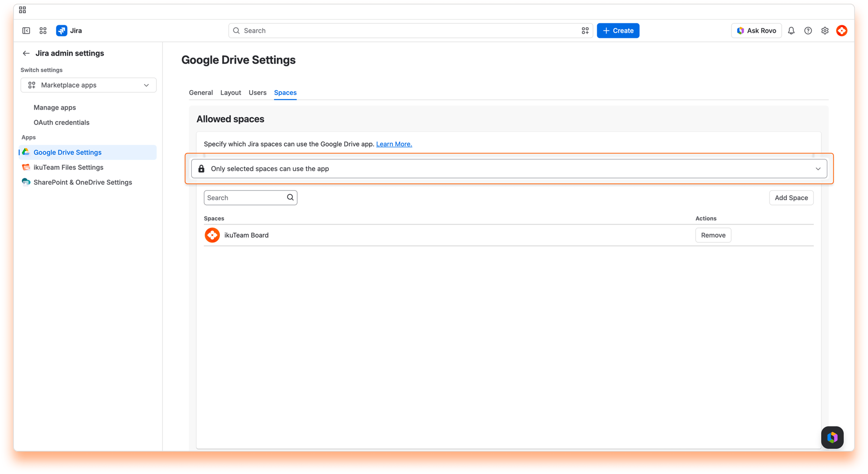Click the search magnifier in spaces search

point(290,197)
